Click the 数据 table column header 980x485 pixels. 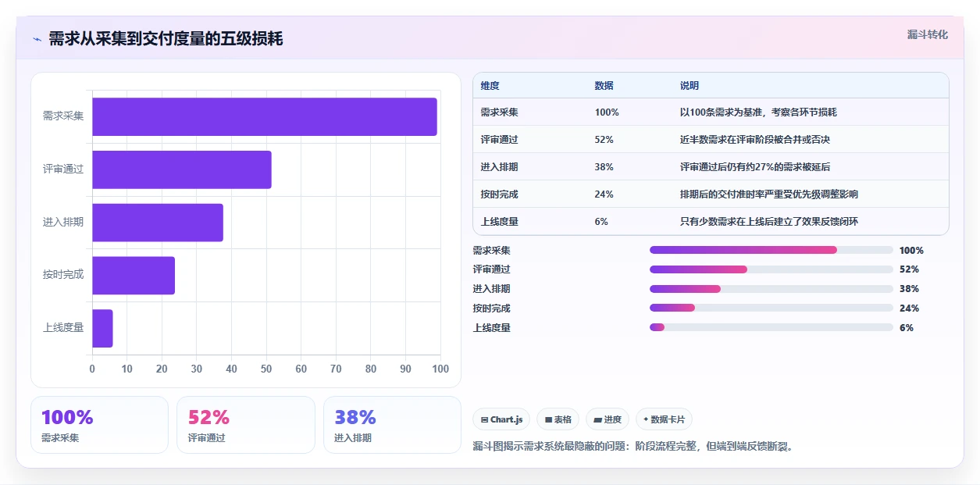point(604,85)
